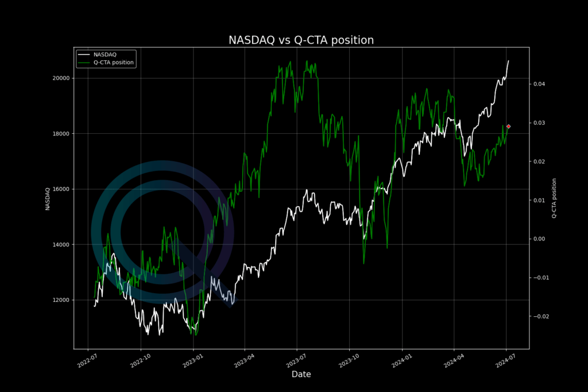Click the 16000 tick label
Image resolution: width=588 pixels, height=392 pixels.
coord(61,189)
